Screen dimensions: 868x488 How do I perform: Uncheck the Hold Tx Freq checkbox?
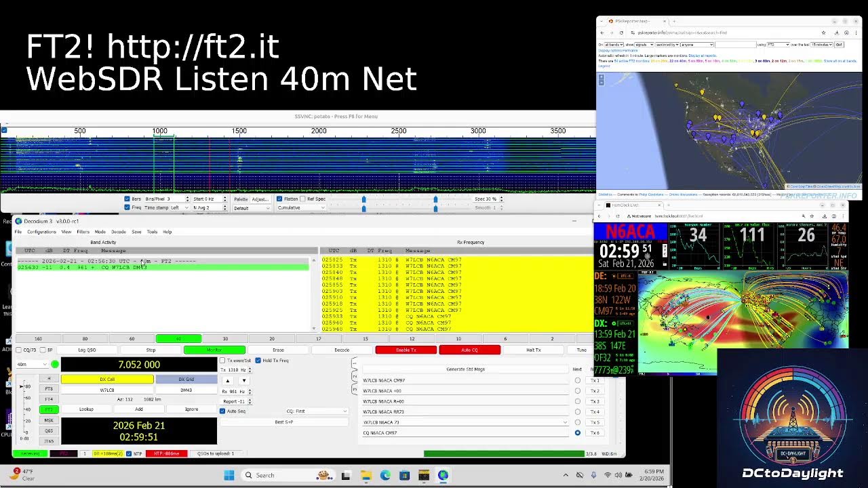[258, 361]
